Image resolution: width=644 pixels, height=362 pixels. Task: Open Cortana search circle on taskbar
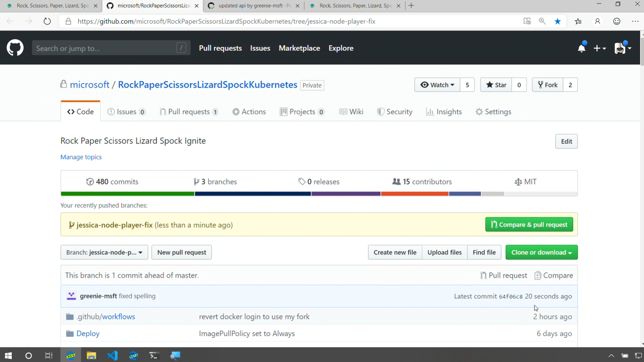[28, 355]
